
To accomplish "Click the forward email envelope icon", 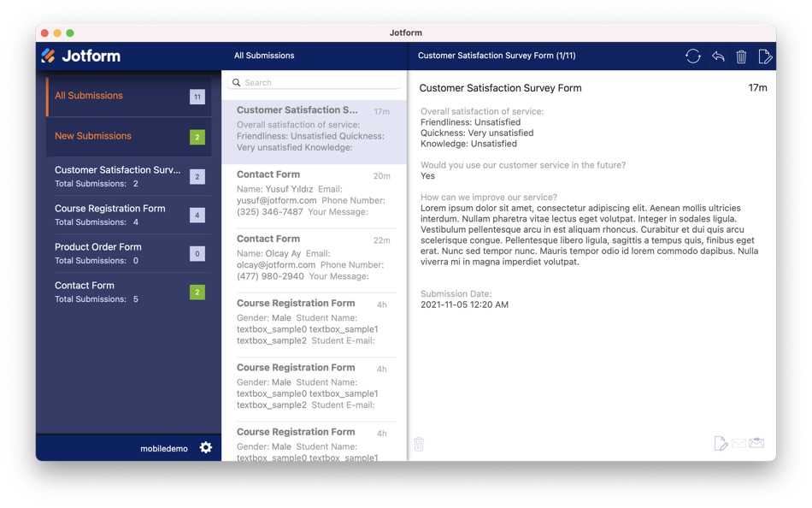I will tap(756, 442).
